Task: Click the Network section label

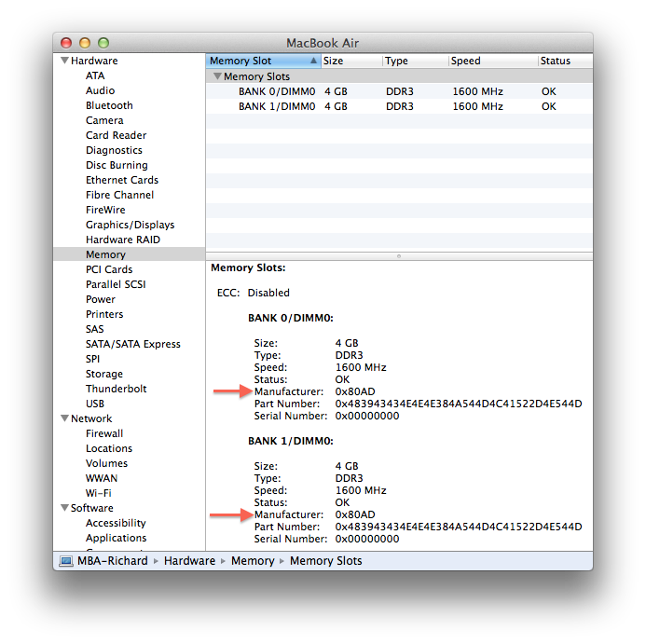Action: (91, 418)
